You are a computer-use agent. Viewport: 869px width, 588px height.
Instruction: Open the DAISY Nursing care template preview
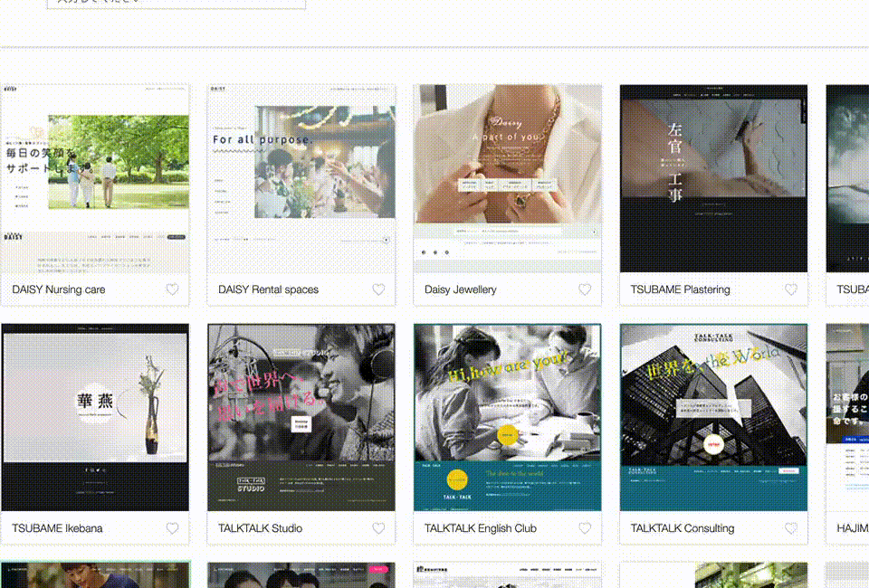click(x=95, y=178)
